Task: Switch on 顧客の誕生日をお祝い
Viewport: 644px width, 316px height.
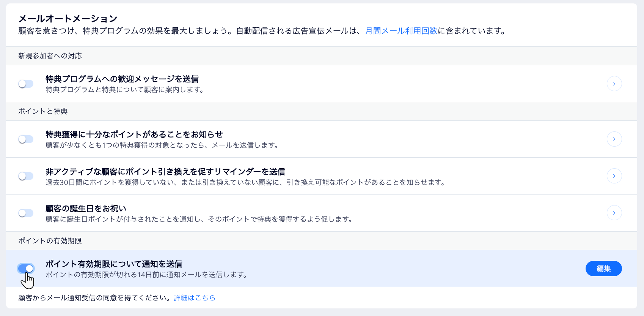Action: (x=26, y=213)
